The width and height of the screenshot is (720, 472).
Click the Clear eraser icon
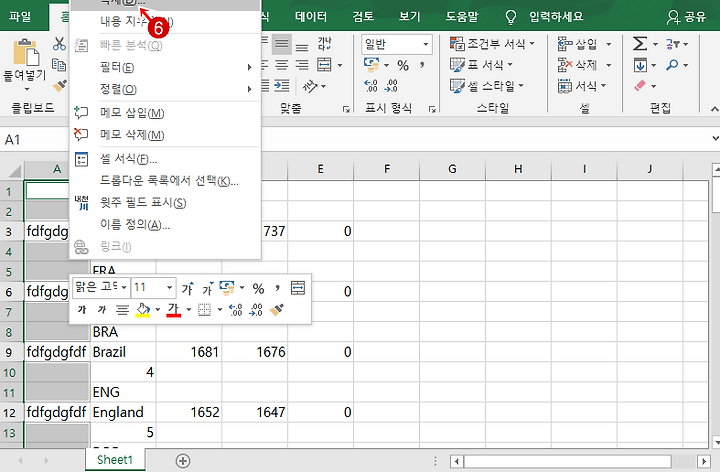click(x=640, y=86)
